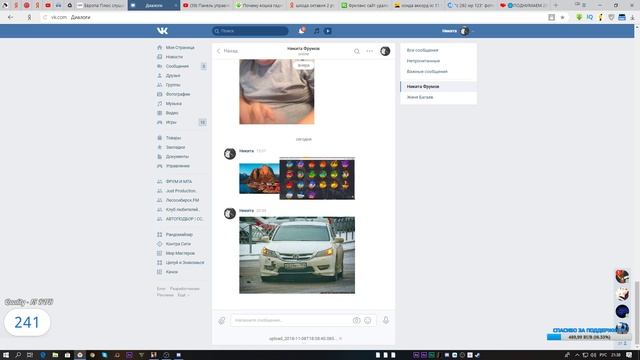Viewport: 640px width, 360px height.
Task: Open the three-dots conversation actions menu
Action: point(369,51)
